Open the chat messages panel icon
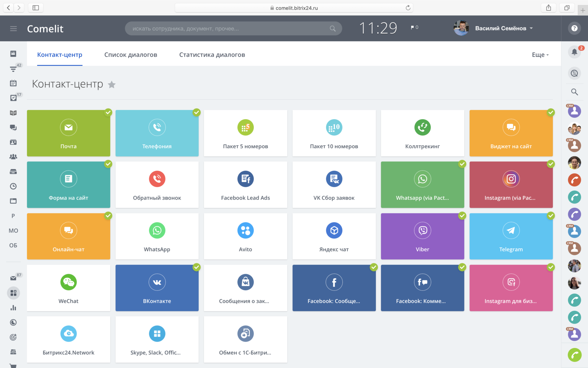Screen dimensions: 588x368 (574, 73)
